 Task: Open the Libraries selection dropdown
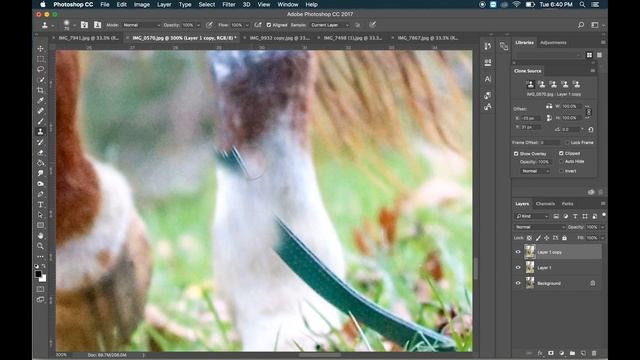click(548, 55)
